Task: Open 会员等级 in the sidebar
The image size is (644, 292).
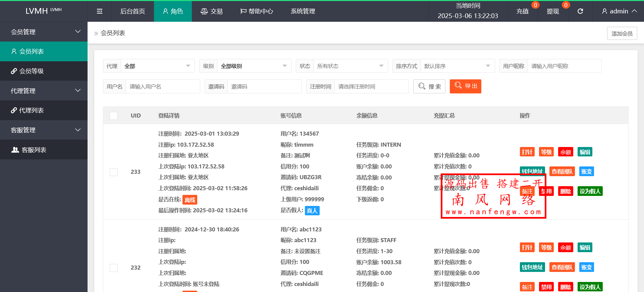Action: click(44, 71)
